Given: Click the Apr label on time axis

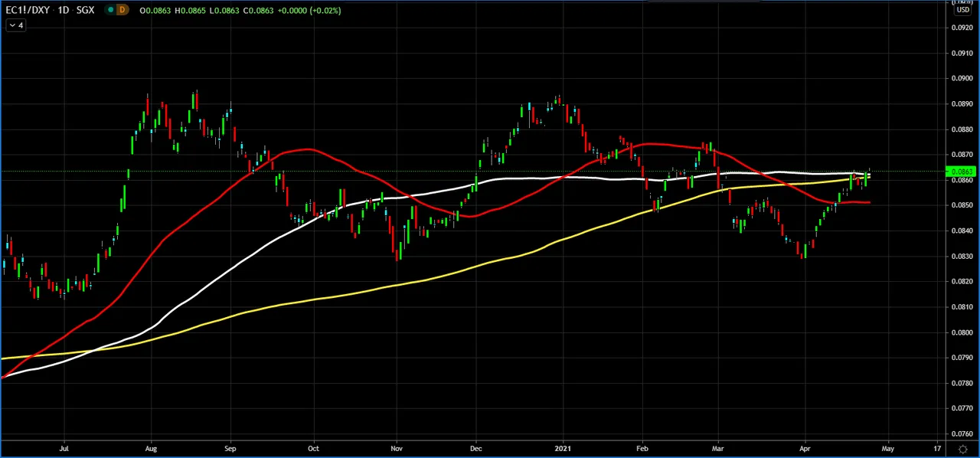Looking at the screenshot, I should (805, 448).
